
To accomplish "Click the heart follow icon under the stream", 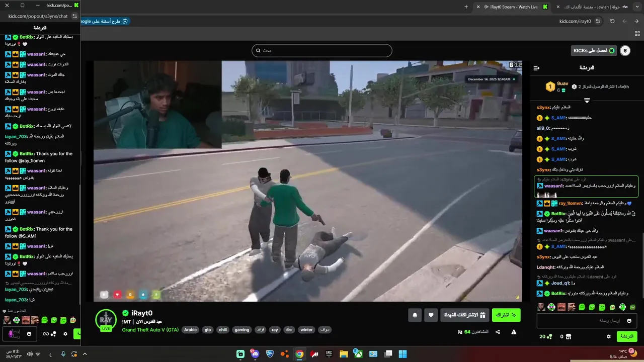I will pyautogui.click(x=431, y=315).
